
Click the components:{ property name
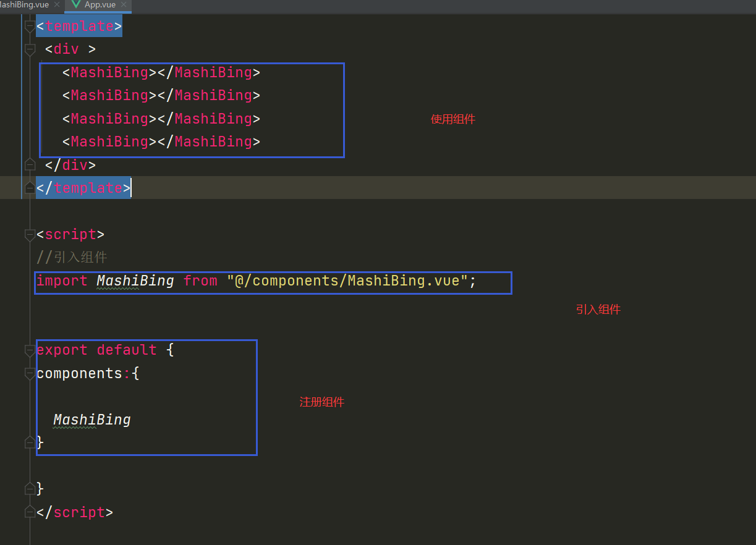79,373
